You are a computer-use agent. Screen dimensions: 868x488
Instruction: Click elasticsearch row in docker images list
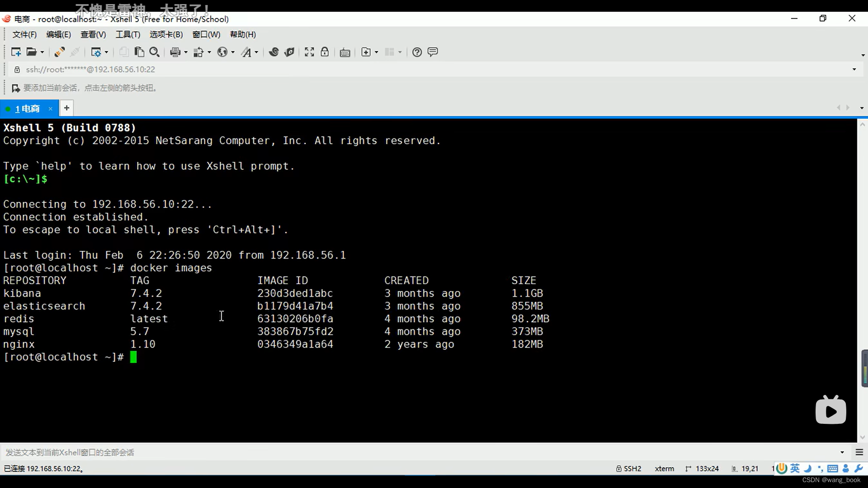tap(273, 306)
